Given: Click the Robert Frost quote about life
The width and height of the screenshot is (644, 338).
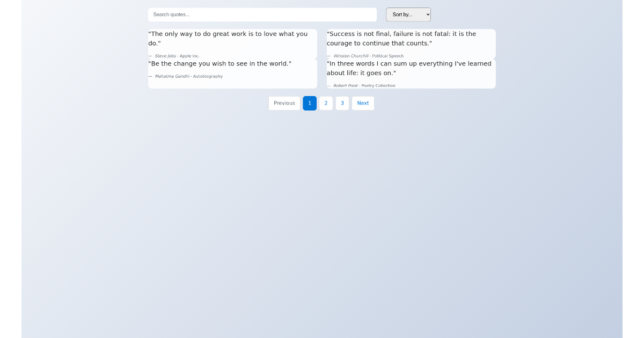Looking at the screenshot, I should [x=409, y=68].
